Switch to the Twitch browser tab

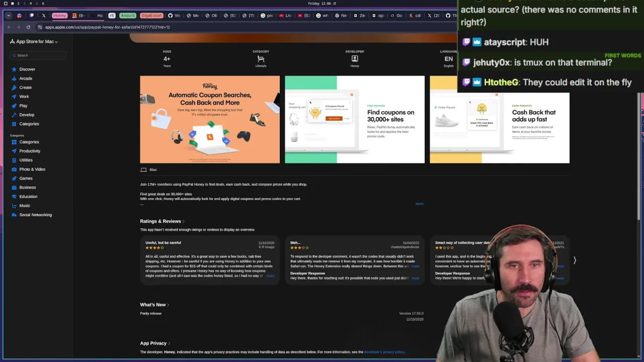pos(32,16)
